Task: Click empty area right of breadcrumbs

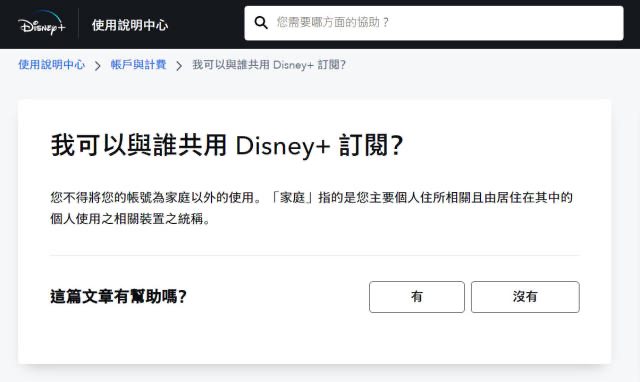Action: tap(490, 65)
